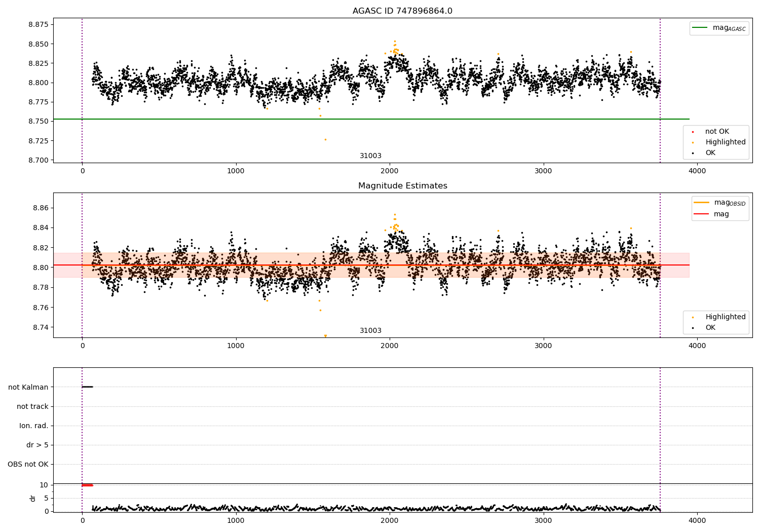The height and width of the screenshot is (532, 760).
Task: Click the 'Ion. rad.' axis label
Action: coord(34,426)
